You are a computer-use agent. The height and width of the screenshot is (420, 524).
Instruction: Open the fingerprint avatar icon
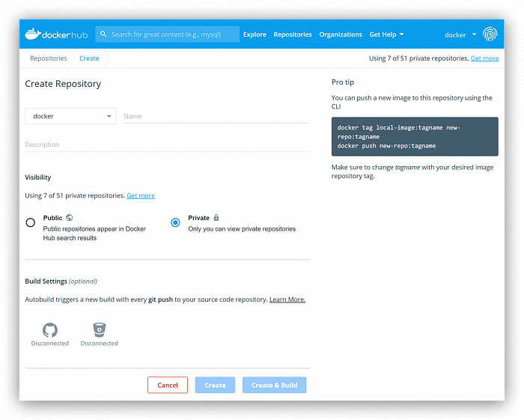pyautogui.click(x=490, y=34)
